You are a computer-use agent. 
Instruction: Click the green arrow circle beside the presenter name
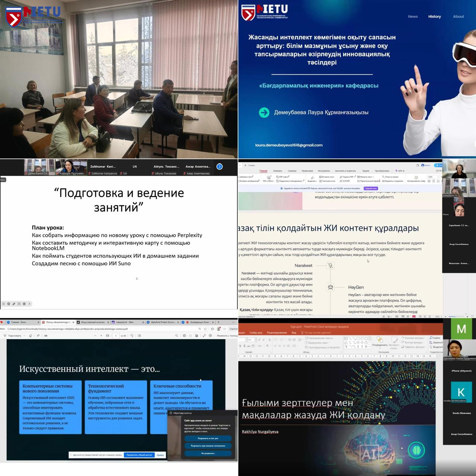click(264, 112)
